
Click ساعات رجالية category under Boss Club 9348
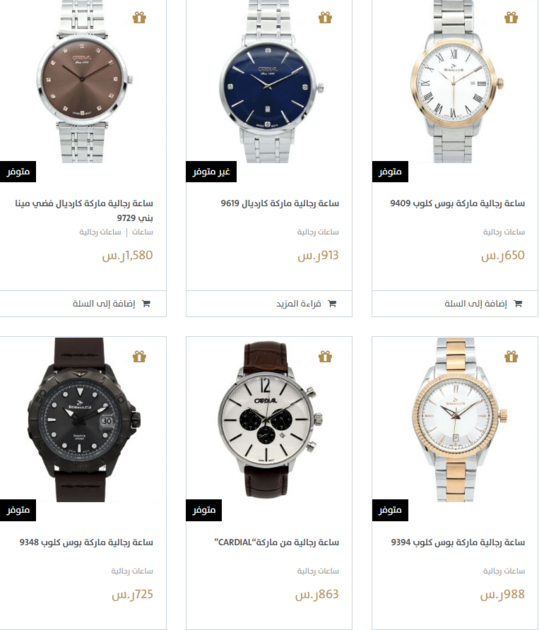coord(132,571)
